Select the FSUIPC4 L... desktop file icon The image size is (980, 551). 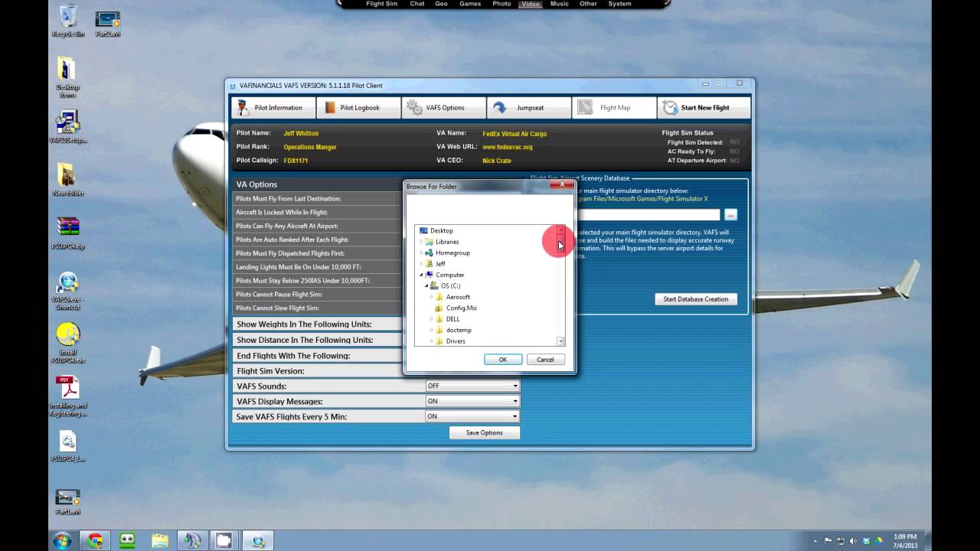(67, 447)
